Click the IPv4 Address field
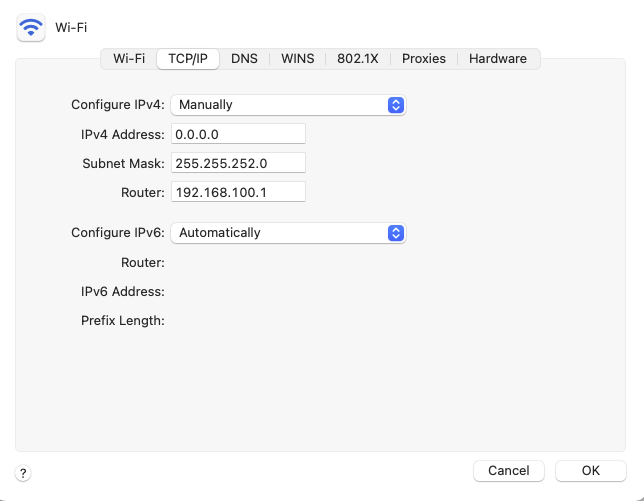644x501 pixels. point(238,134)
